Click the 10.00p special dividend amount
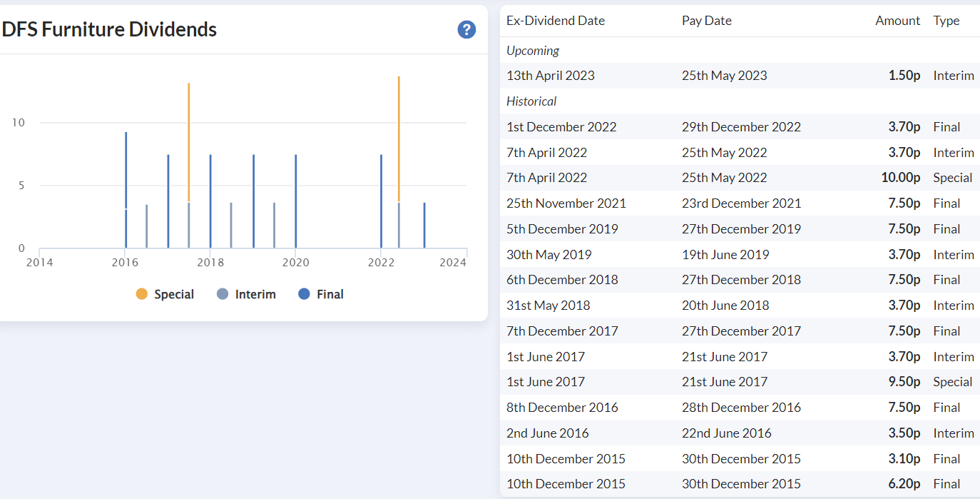Viewport: 980px width, 499px height. pyautogui.click(x=901, y=178)
